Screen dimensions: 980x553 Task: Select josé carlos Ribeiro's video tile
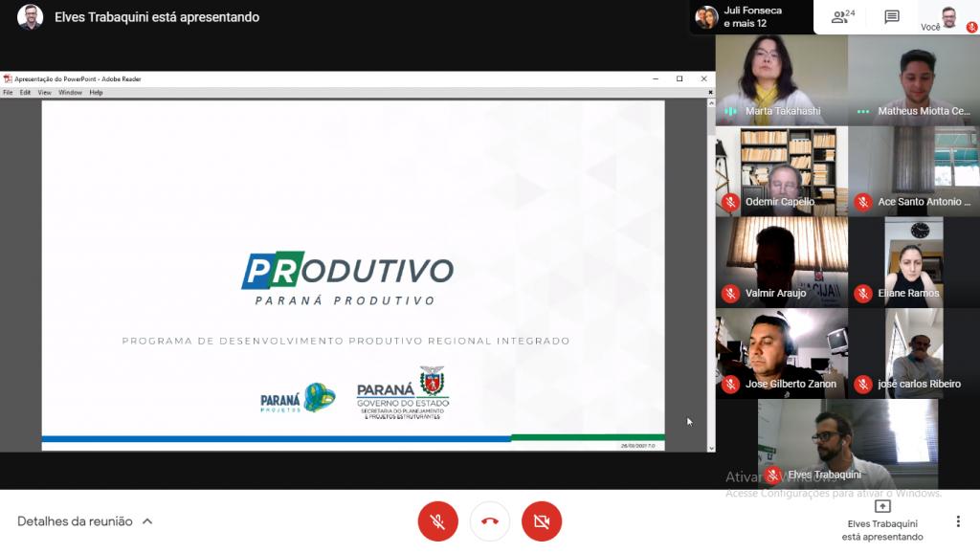click(x=914, y=354)
